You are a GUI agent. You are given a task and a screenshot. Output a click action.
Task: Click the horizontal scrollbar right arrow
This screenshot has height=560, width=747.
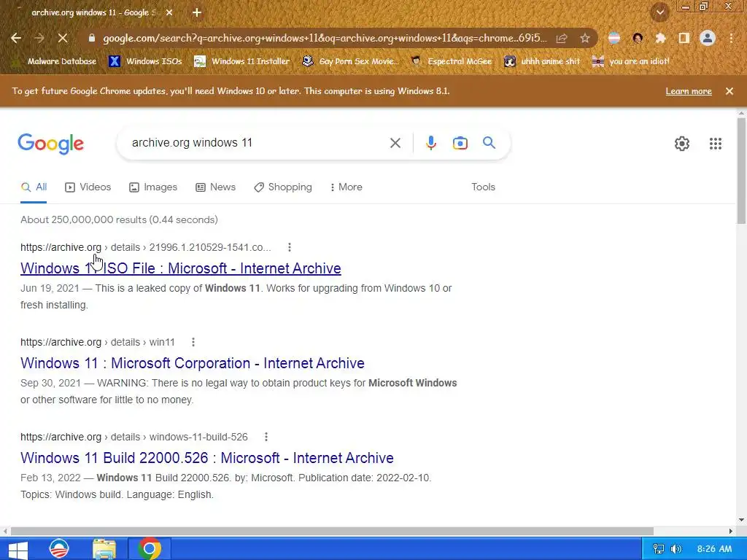tap(730, 531)
